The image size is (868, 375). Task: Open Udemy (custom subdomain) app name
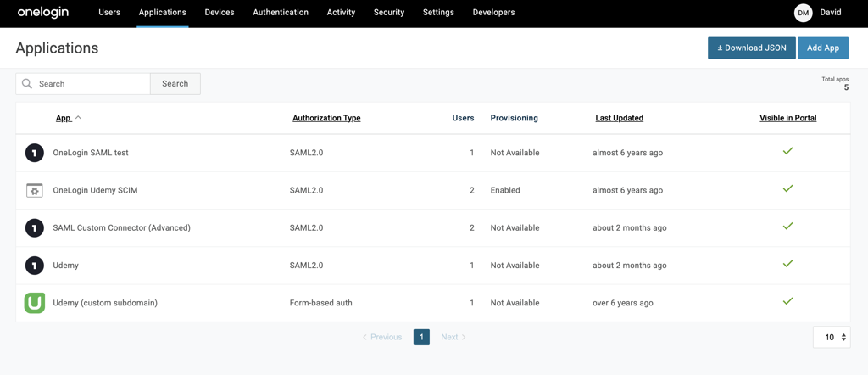tap(105, 303)
